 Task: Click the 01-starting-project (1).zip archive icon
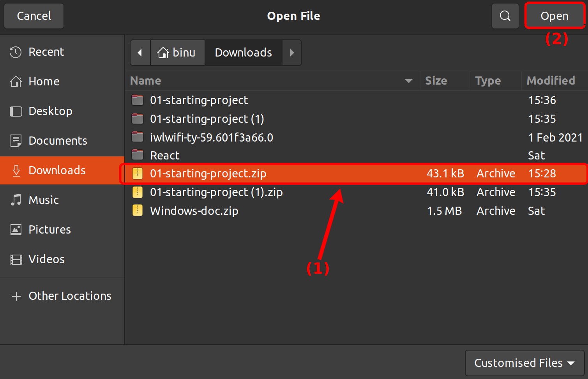tap(138, 192)
